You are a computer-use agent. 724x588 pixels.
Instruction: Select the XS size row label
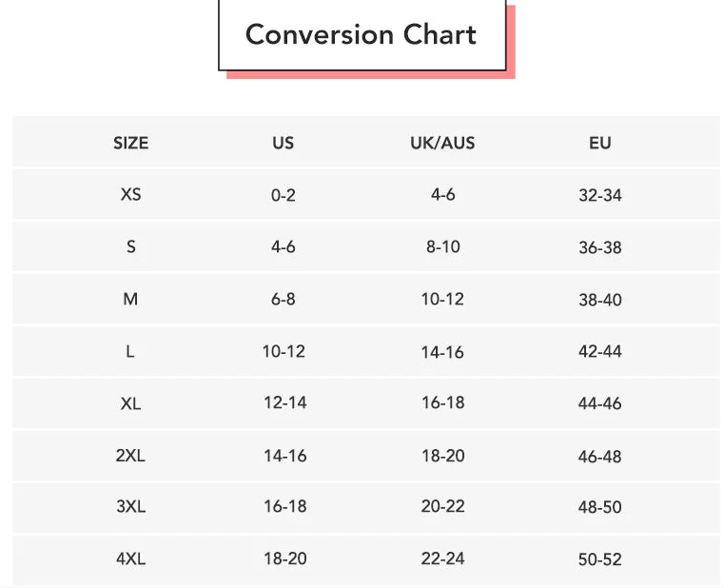(x=131, y=194)
